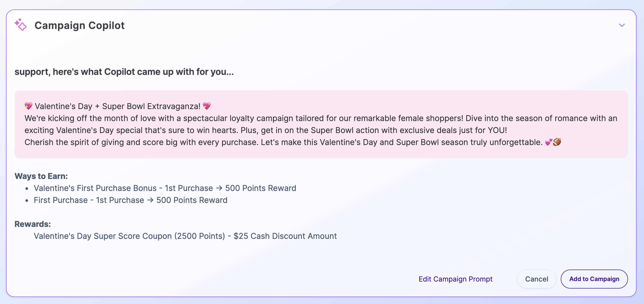Click the arrow in First Purchase line
This screenshot has width=644, height=304.
150,200
